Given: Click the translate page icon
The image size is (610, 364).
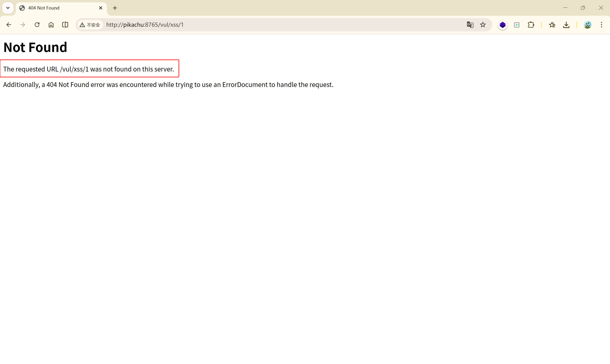Looking at the screenshot, I should tap(470, 25).
